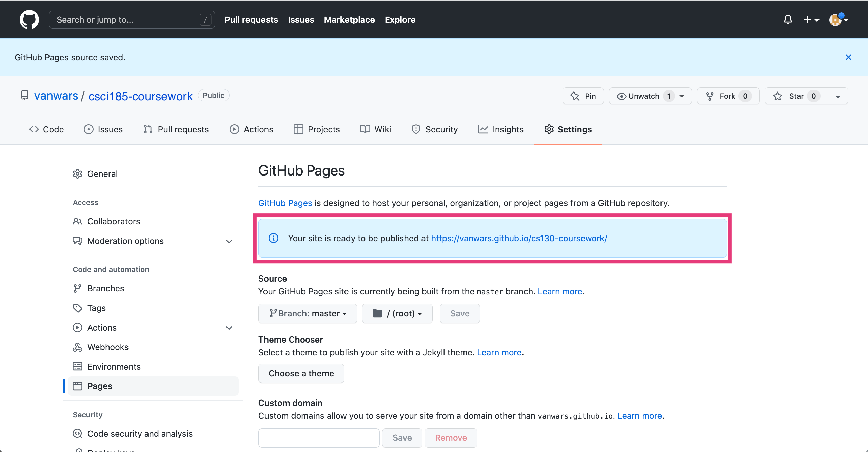Open the Tags settings page
Viewport: 868px width, 452px height.
[x=97, y=308]
